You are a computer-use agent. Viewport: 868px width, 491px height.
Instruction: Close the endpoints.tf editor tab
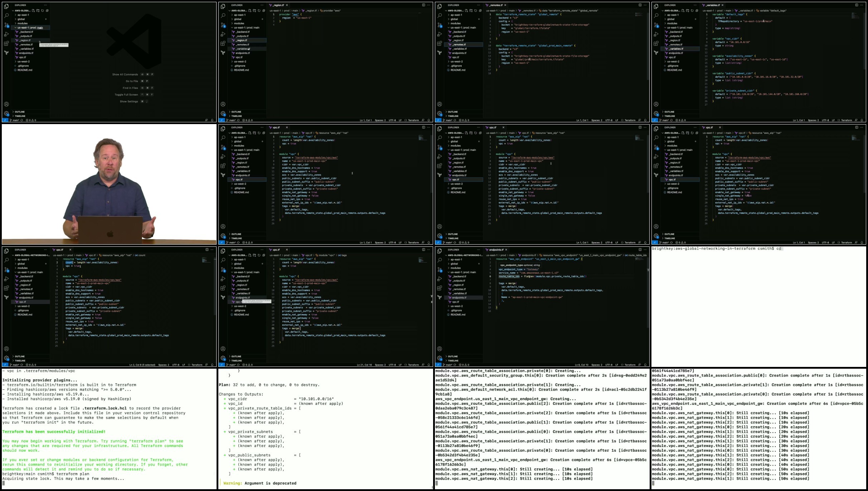click(506, 250)
